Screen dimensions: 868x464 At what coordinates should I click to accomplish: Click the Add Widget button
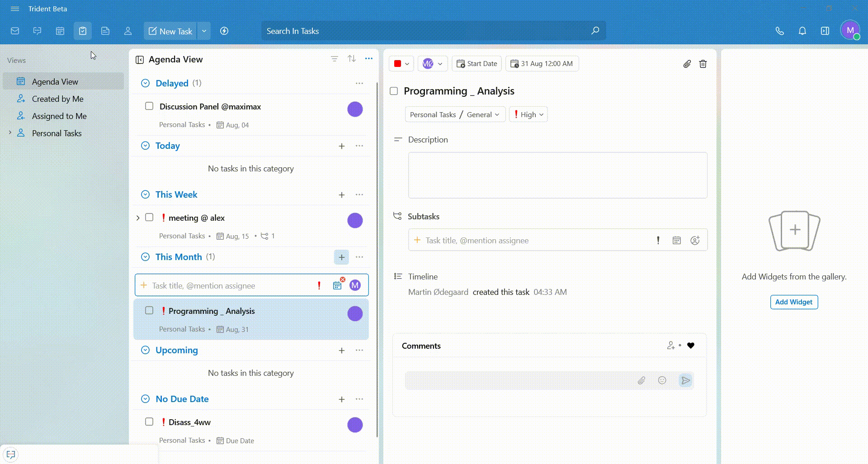point(794,302)
